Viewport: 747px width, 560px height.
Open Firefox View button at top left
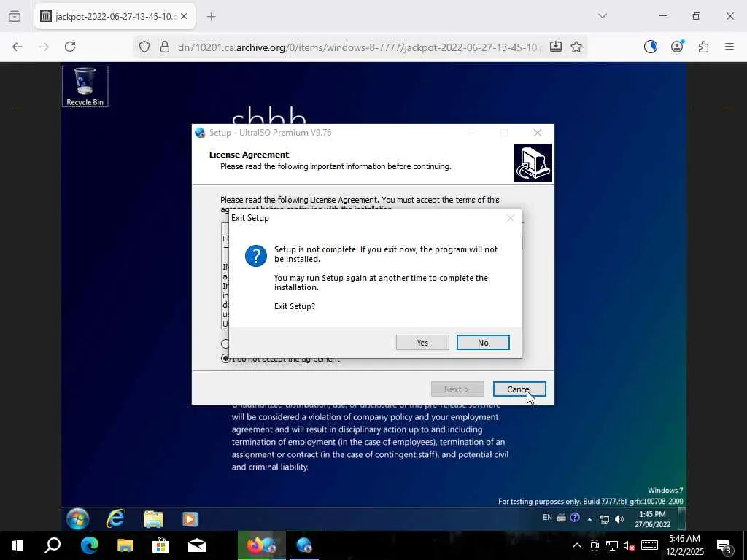pyautogui.click(x=15, y=17)
